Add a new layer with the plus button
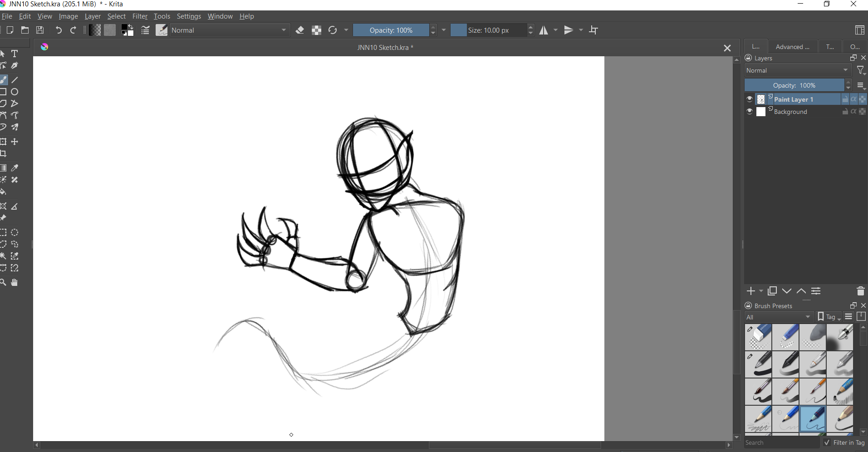The height and width of the screenshot is (452, 868). click(751, 291)
